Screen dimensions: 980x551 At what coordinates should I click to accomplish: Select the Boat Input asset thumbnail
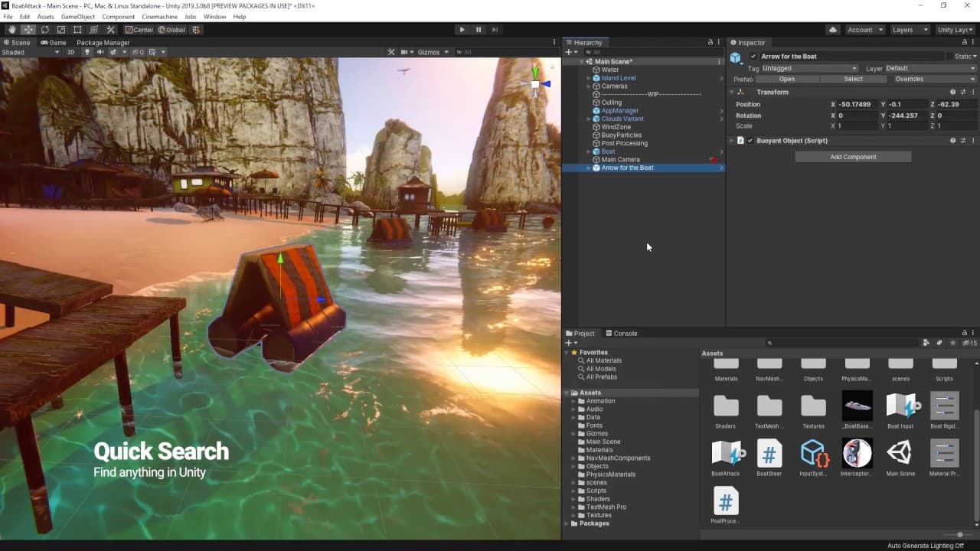(900, 410)
